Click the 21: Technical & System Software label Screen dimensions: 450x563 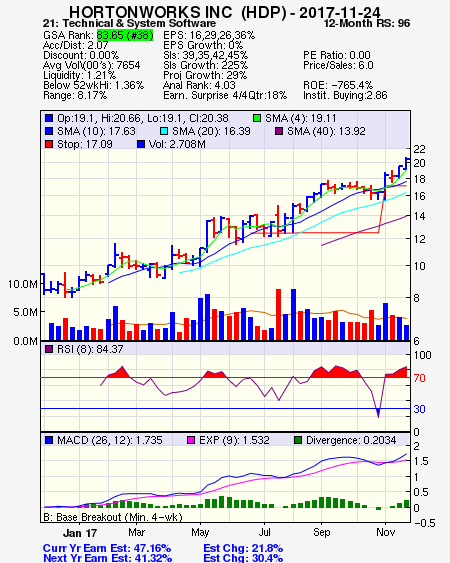129,23
